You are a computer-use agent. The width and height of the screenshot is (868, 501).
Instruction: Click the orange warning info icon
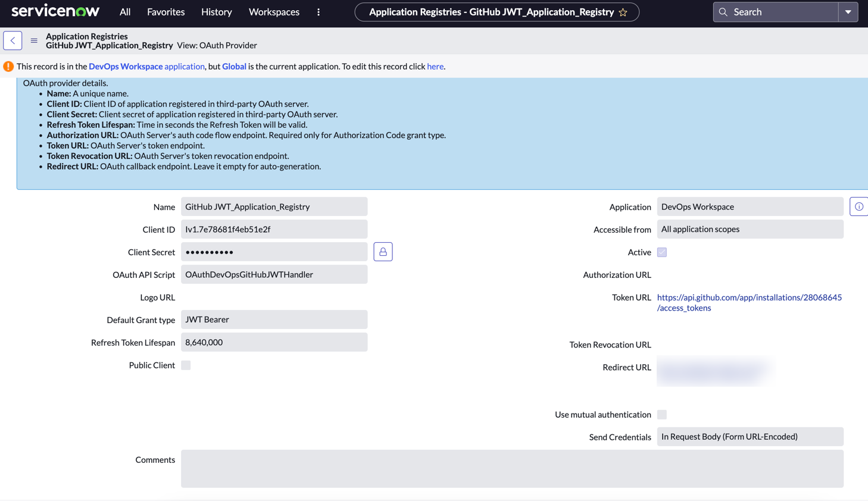(8, 67)
